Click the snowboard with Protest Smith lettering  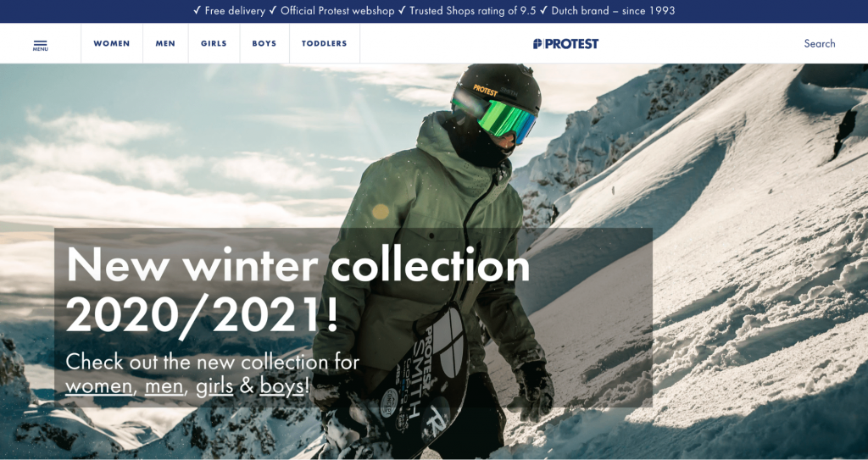pos(426,376)
